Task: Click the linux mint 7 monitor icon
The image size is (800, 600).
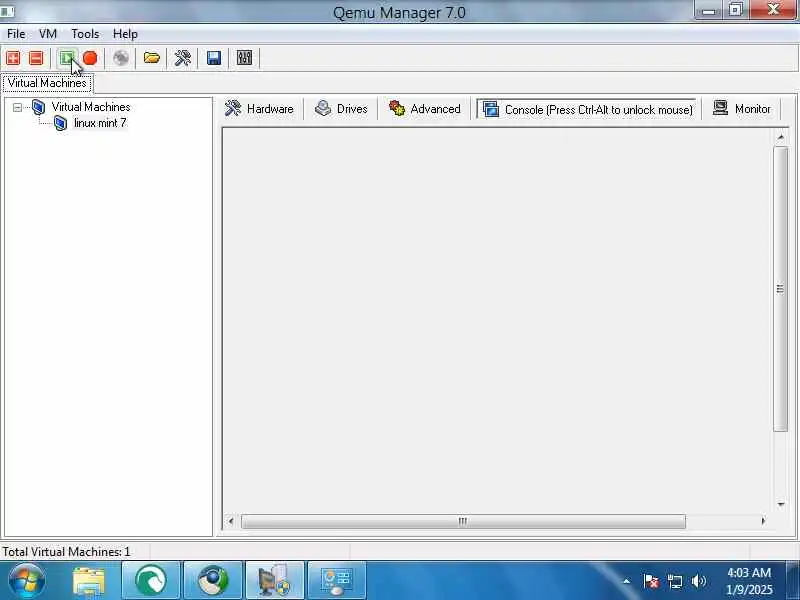Action: pos(60,123)
